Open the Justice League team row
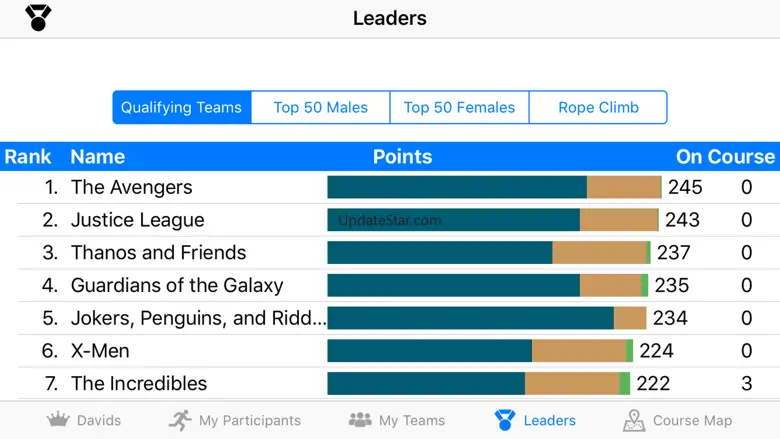The image size is (780, 439). pyautogui.click(x=137, y=220)
